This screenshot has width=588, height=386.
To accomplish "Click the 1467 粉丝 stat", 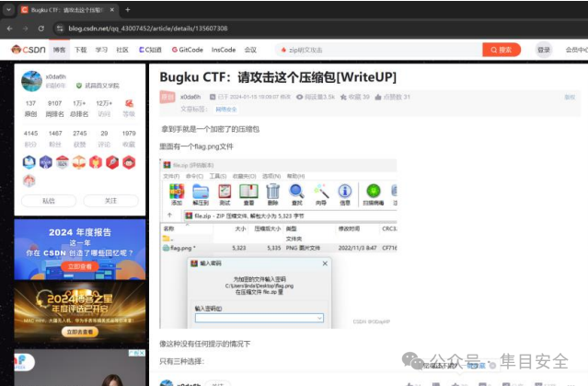I will click(x=55, y=138).
